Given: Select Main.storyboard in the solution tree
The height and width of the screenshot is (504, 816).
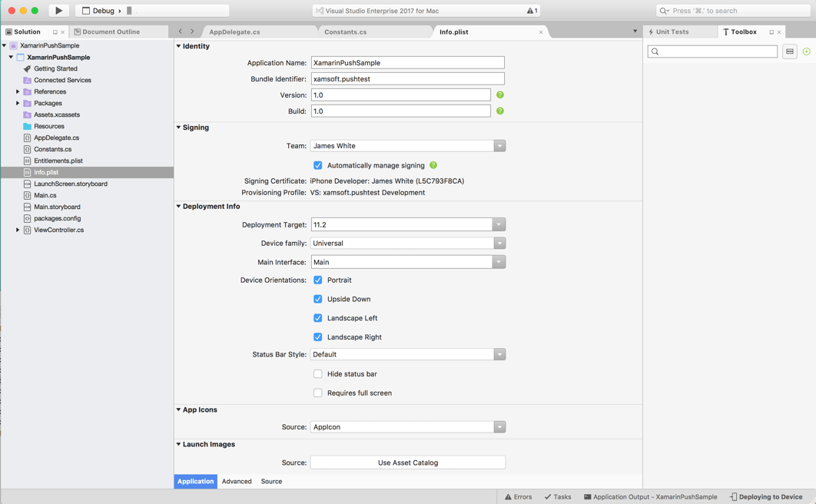Looking at the screenshot, I should (x=58, y=207).
